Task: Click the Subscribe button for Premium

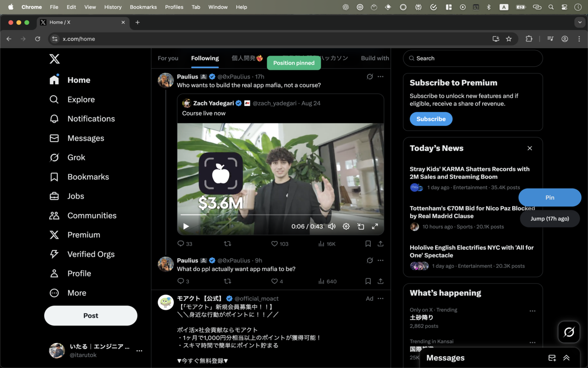Action: 431,119
